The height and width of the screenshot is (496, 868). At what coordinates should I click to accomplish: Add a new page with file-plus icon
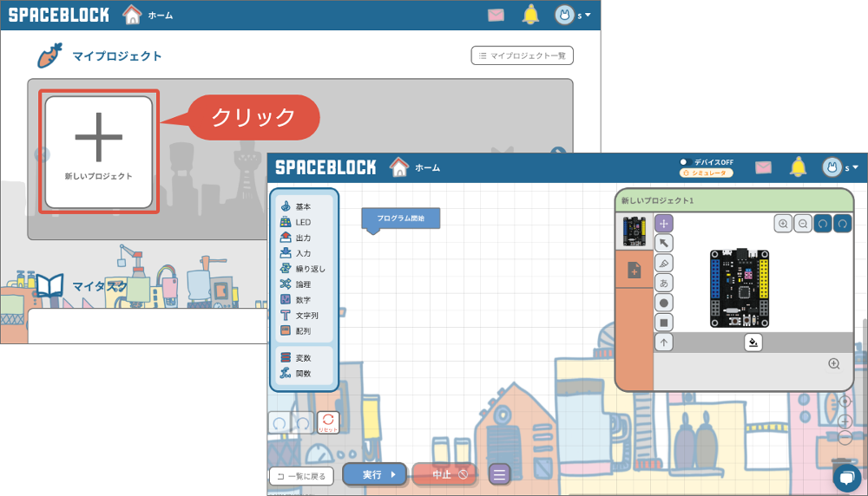(635, 270)
